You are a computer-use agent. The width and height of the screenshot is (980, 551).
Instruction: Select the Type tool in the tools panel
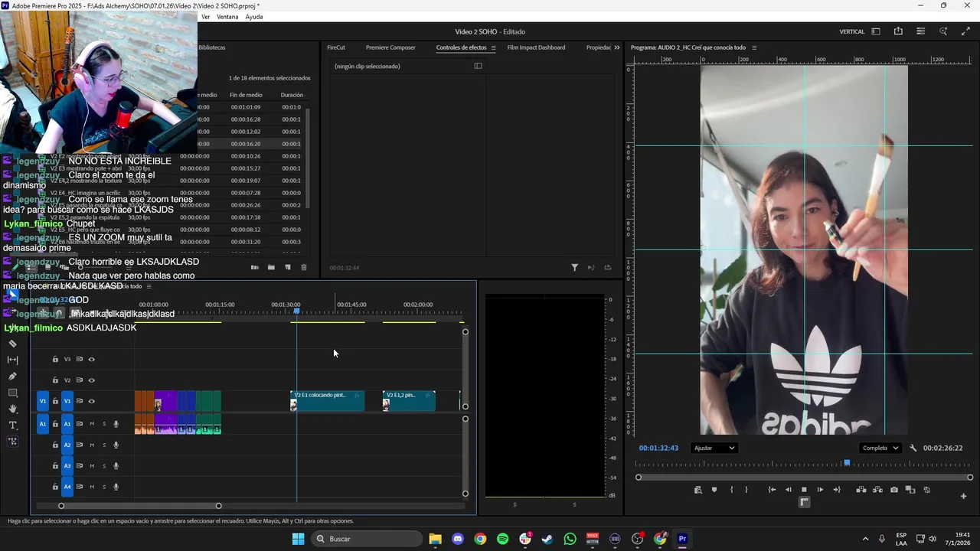point(12,425)
